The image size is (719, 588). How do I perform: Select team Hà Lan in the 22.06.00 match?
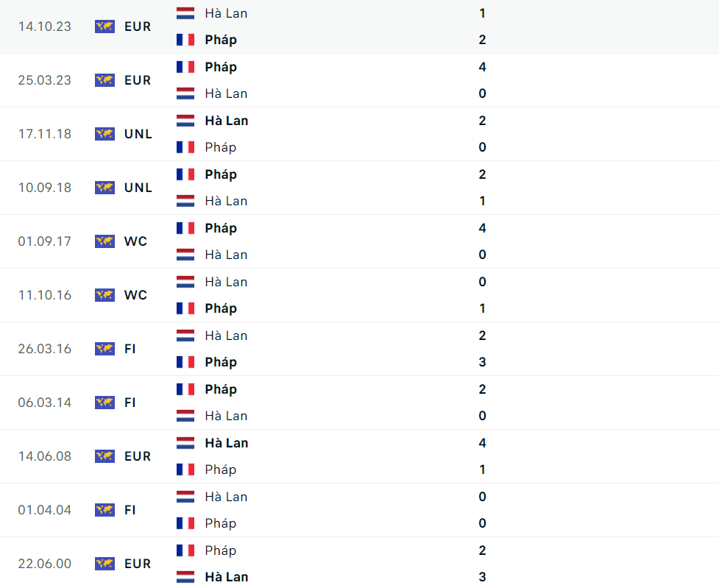tap(226, 577)
